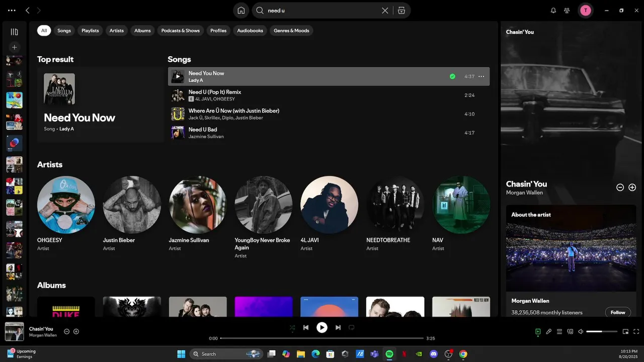
Task: Skip to previous track
Action: coord(306,327)
